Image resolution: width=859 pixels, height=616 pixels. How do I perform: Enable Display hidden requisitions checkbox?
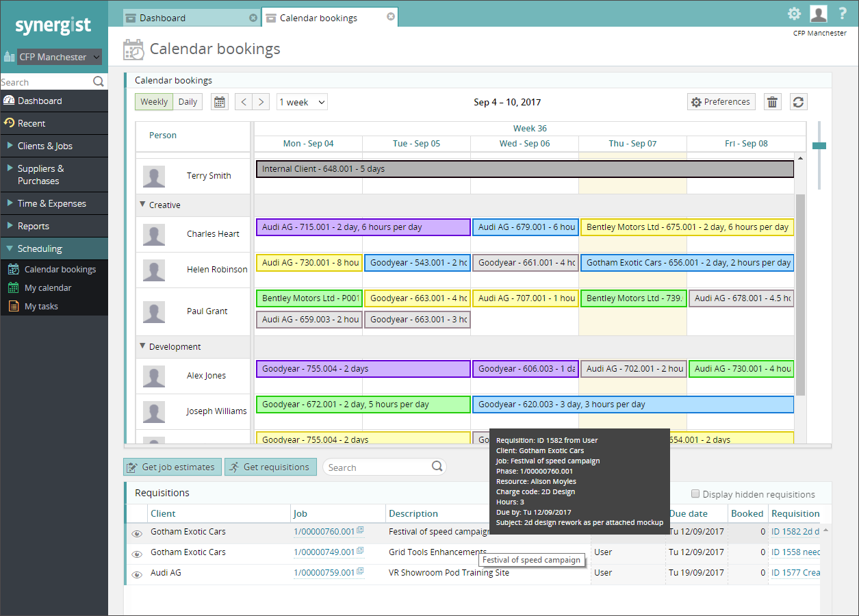pos(695,493)
